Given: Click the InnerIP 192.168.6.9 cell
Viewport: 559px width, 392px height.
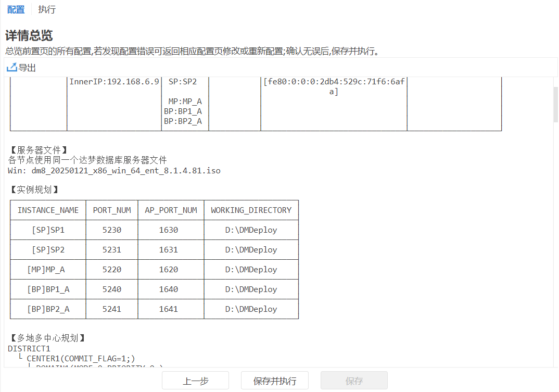Looking at the screenshot, I should [x=114, y=82].
